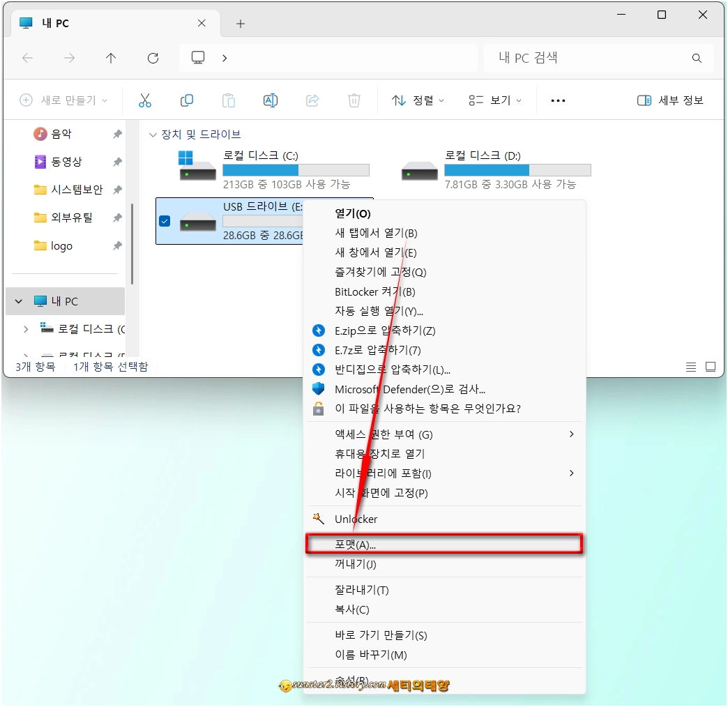The height and width of the screenshot is (707, 728).
Task: Open a new tab with the plus button
Action: (240, 23)
